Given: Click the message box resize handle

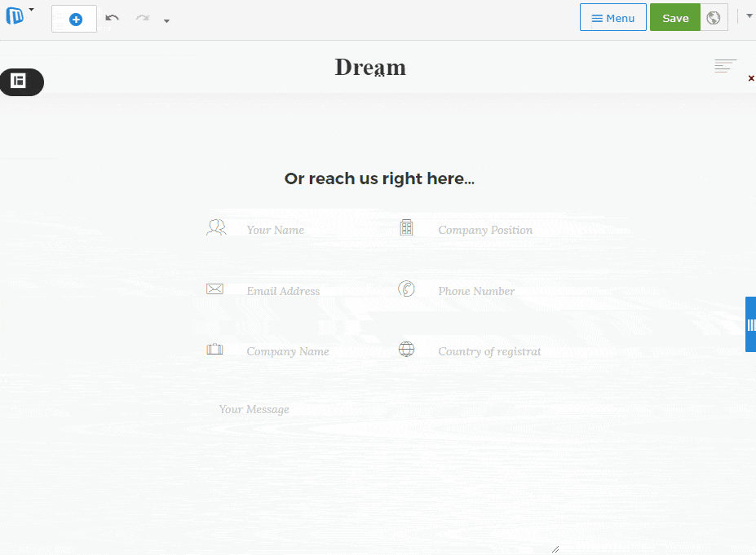Looking at the screenshot, I should [555, 549].
